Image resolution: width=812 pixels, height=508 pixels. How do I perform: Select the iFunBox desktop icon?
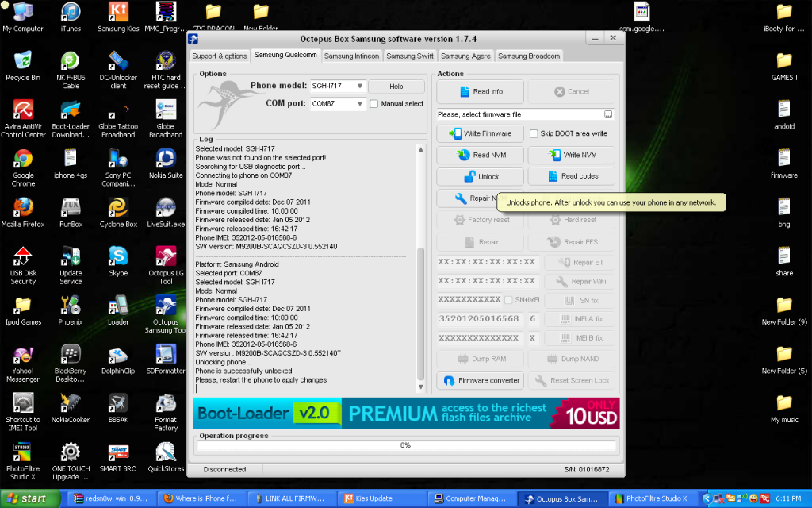(71, 213)
